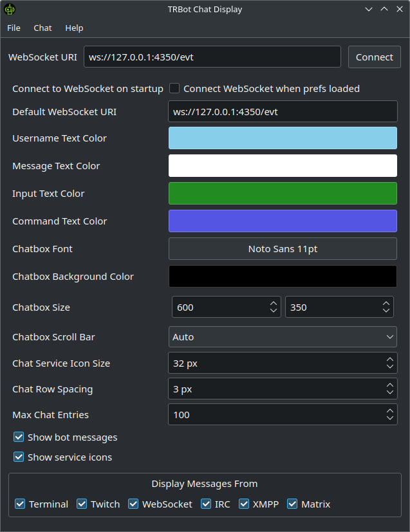This screenshot has width=410, height=532.
Task: Enable Connect WebSocket when prefs loaded
Action: (174, 89)
